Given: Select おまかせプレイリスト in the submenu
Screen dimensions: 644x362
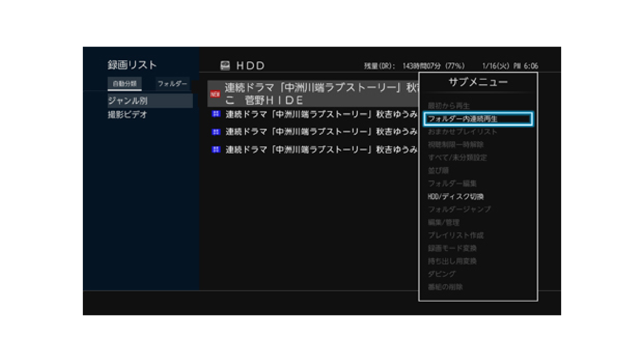Looking at the screenshot, I should (x=462, y=132).
